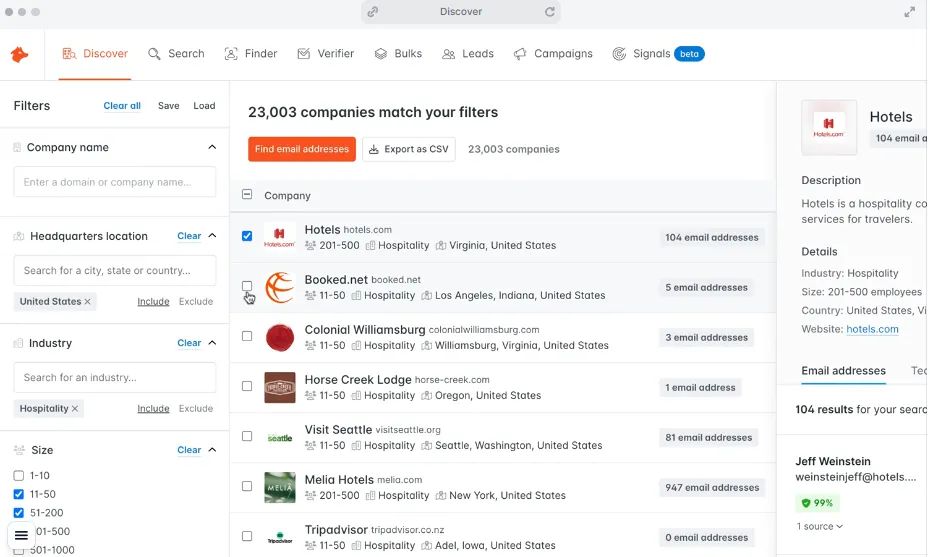
Task: Open the hamburger menu button
Action: point(21,536)
